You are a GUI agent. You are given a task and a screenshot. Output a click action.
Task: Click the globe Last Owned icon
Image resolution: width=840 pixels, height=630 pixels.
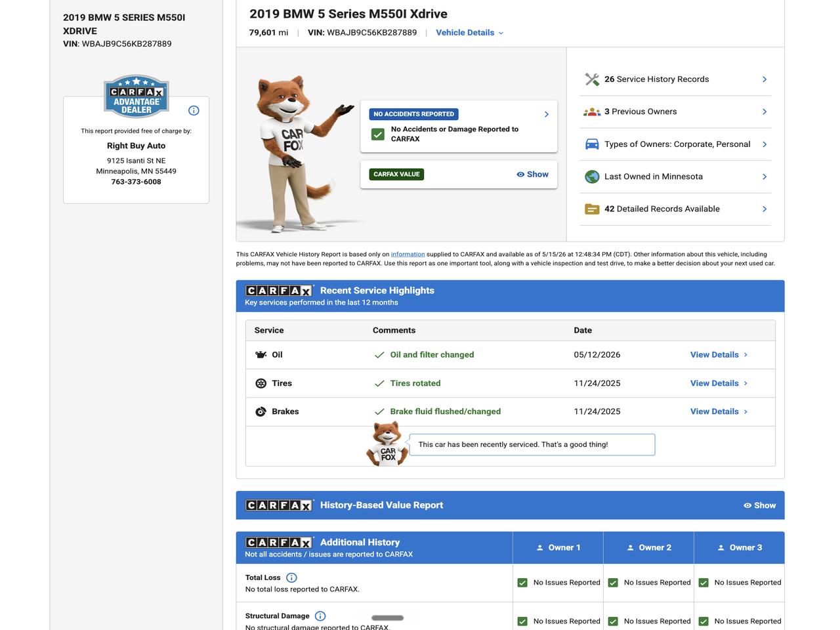592,177
